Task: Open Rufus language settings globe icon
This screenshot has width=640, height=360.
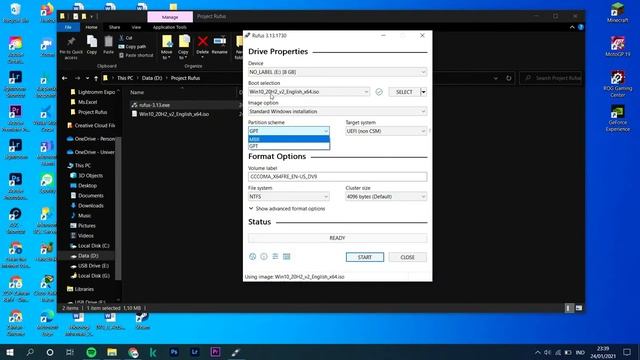Action: [x=252, y=257]
